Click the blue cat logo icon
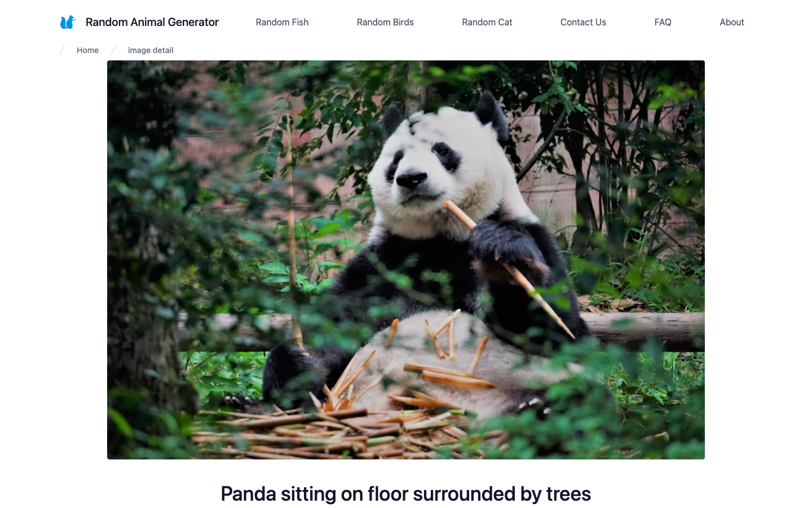Viewport: 812px width, 508px height. (68, 22)
